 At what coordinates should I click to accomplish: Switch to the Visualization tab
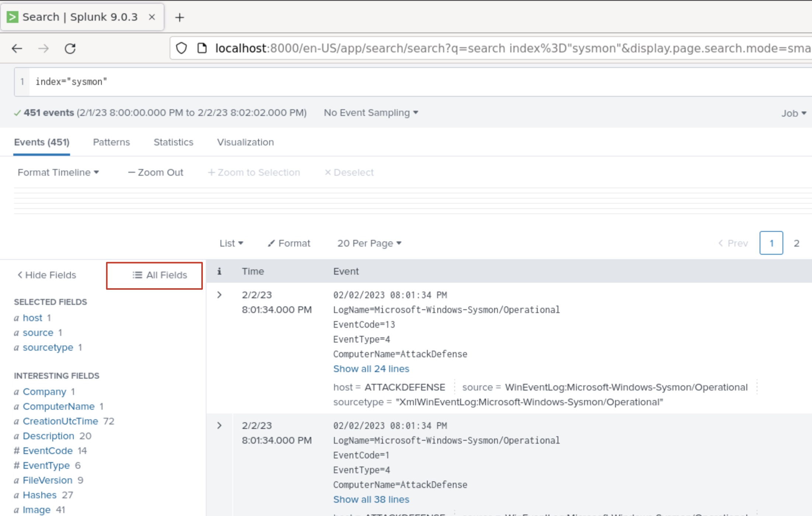245,142
